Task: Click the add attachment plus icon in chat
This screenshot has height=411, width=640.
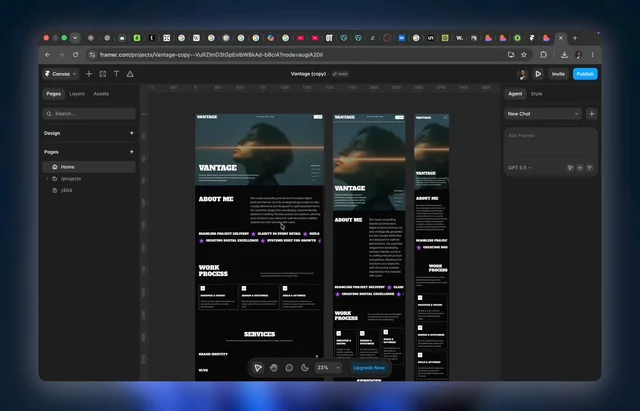Action: coord(580,168)
